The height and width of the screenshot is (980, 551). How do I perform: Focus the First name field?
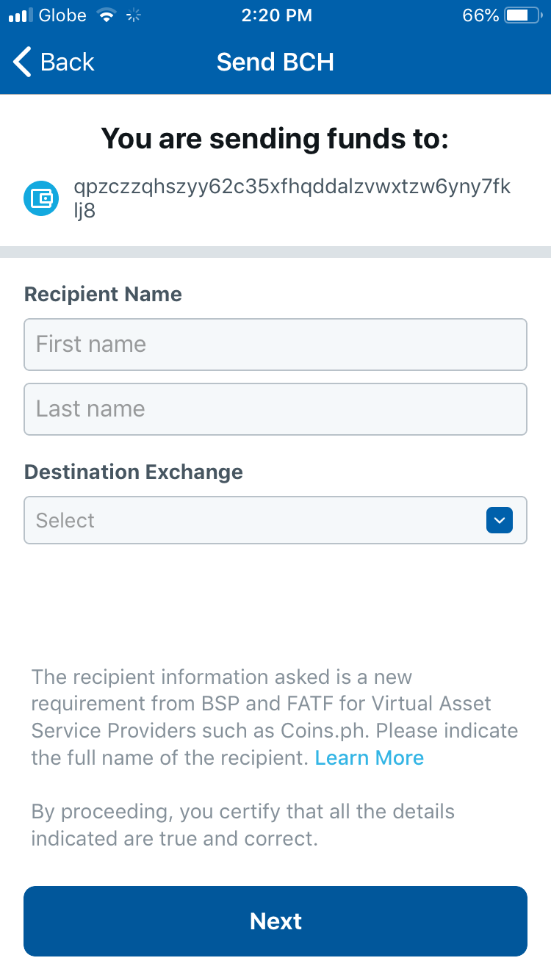tap(275, 344)
